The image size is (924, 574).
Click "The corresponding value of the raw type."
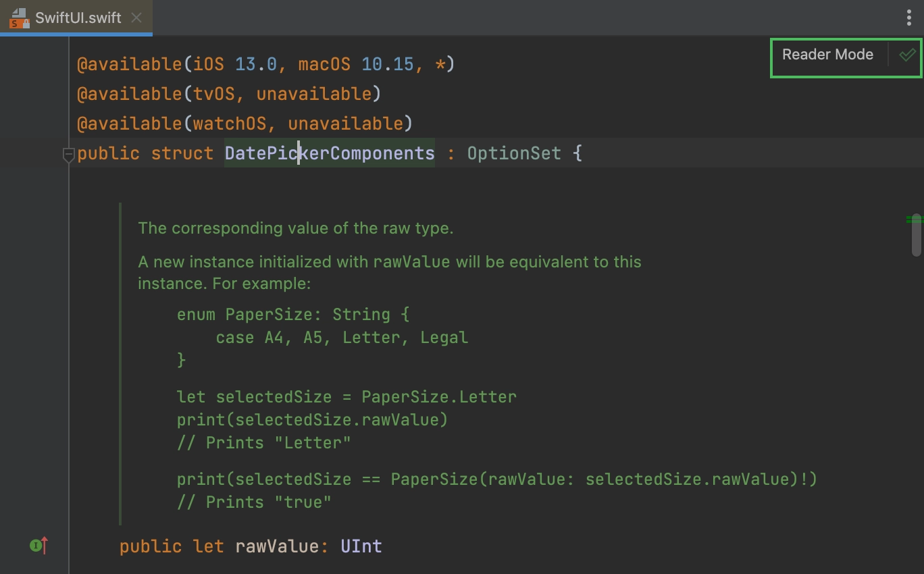point(296,228)
